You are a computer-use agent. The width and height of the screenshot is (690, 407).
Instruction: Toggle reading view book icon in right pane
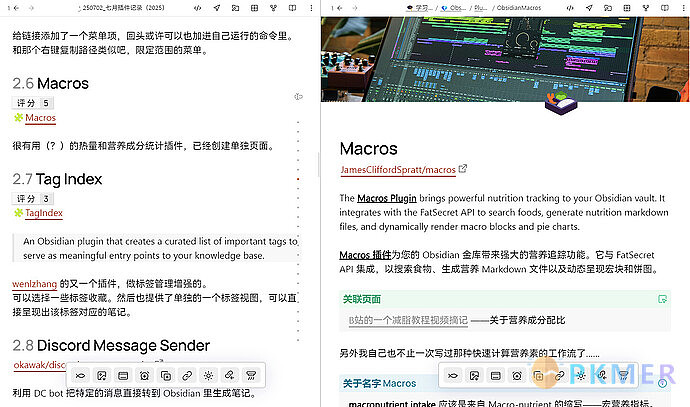click(664, 8)
